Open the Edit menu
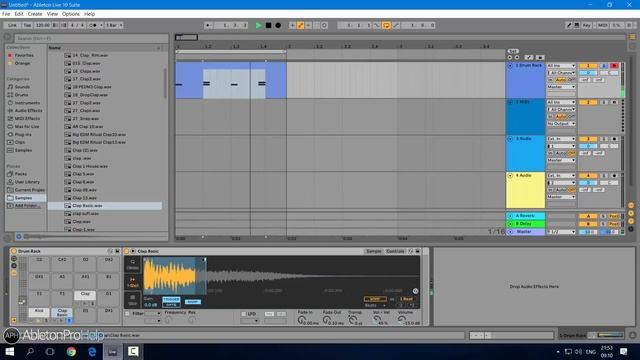 pyautogui.click(x=19, y=14)
